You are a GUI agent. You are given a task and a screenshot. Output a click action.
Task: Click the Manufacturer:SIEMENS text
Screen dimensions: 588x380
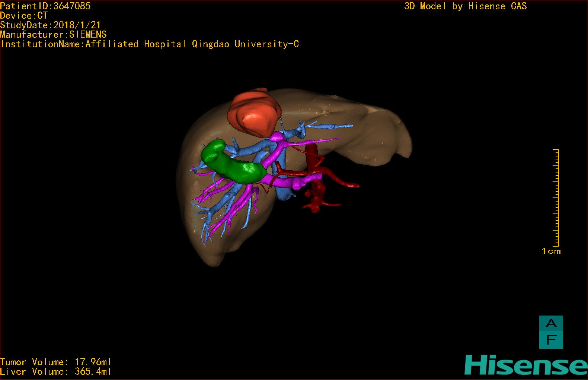pos(53,35)
